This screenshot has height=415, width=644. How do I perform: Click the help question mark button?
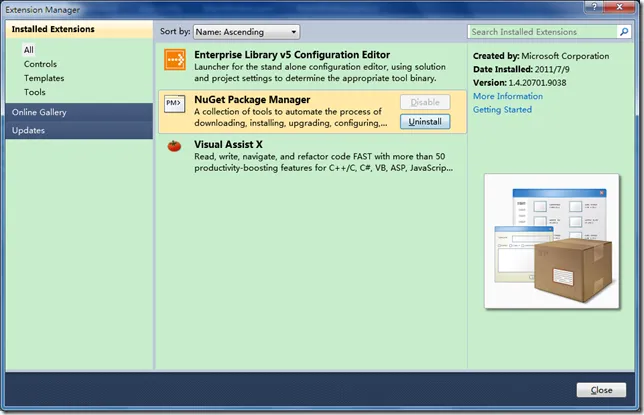pyautogui.click(x=595, y=7)
